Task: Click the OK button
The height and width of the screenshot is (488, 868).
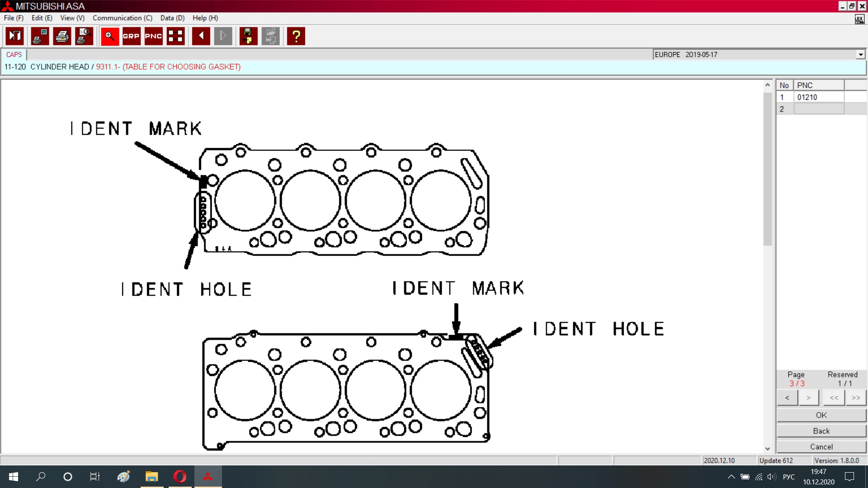Action: (x=821, y=415)
